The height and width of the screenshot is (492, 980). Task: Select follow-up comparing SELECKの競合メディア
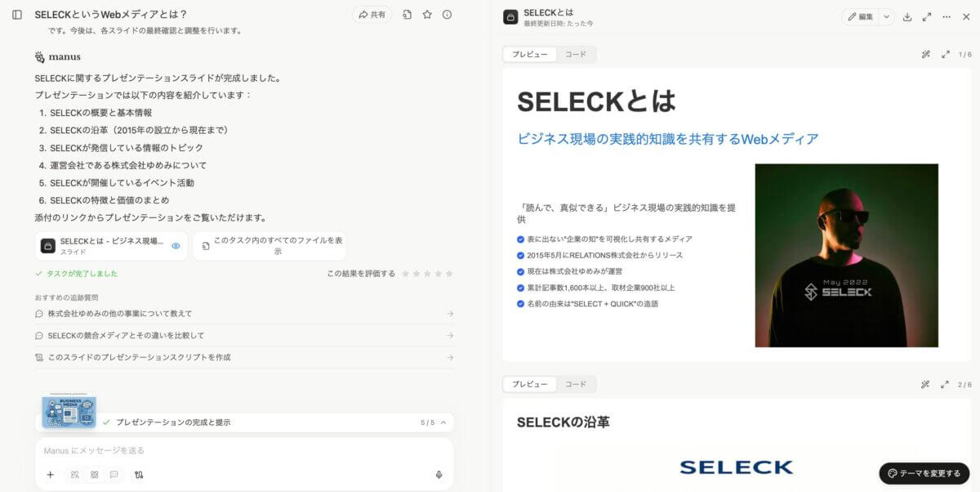click(244, 336)
